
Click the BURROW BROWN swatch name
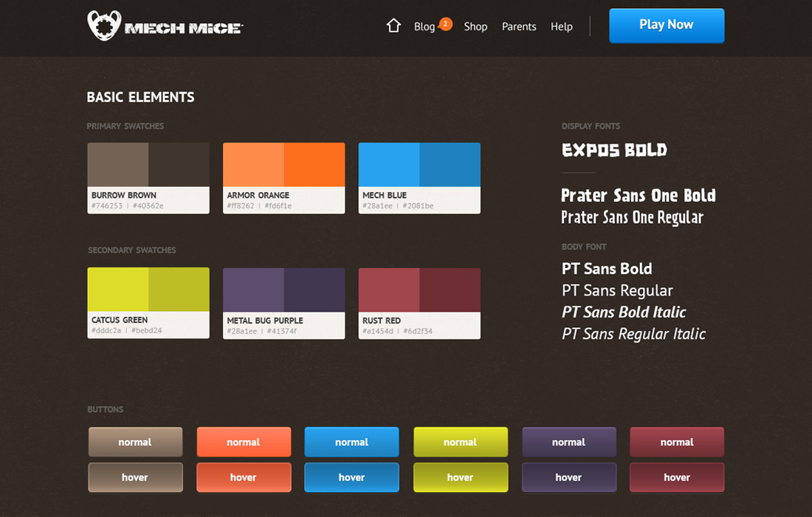click(124, 195)
